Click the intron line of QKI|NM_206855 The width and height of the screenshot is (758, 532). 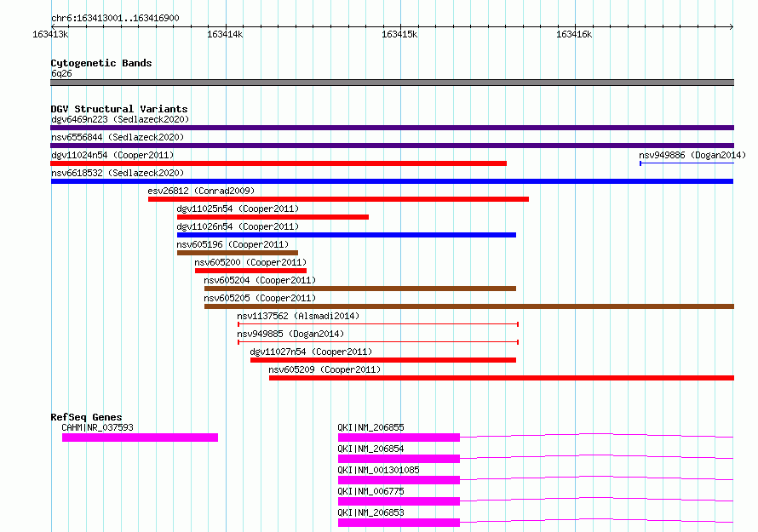[x=596, y=435]
